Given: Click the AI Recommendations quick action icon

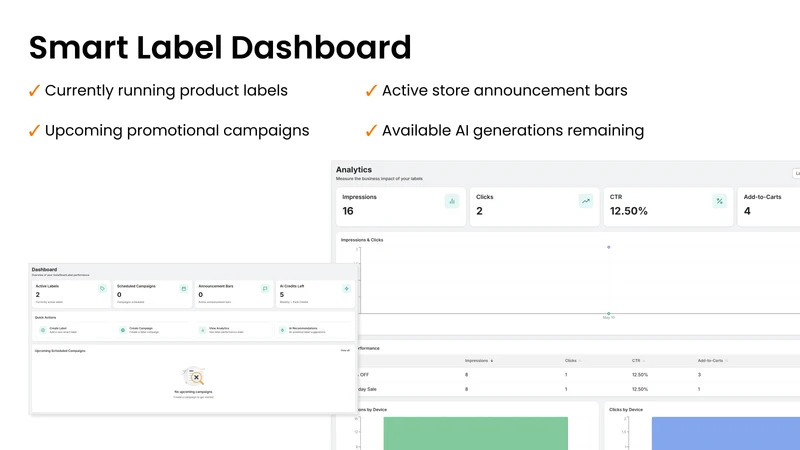Looking at the screenshot, I should pos(283,330).
